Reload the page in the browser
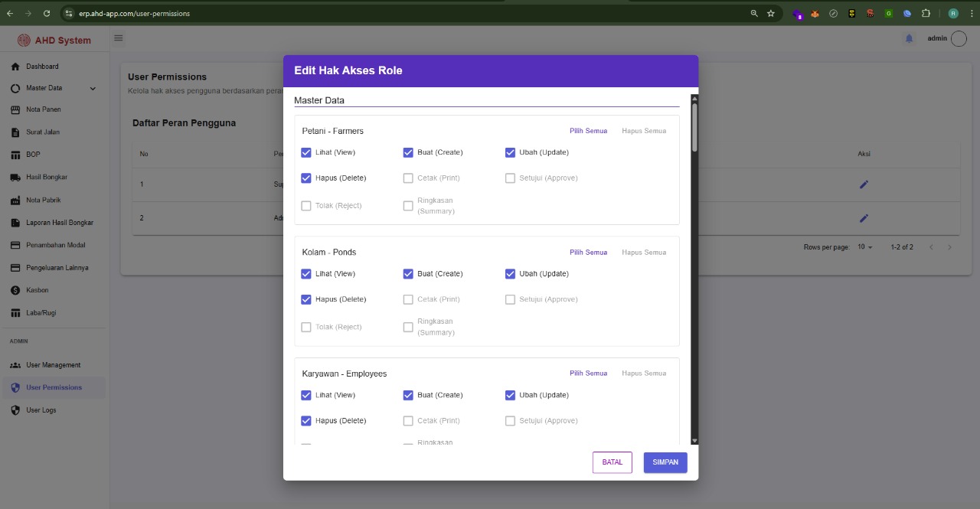Image resolution: width=980 pixels, height=509 pixels. (47, 13)
